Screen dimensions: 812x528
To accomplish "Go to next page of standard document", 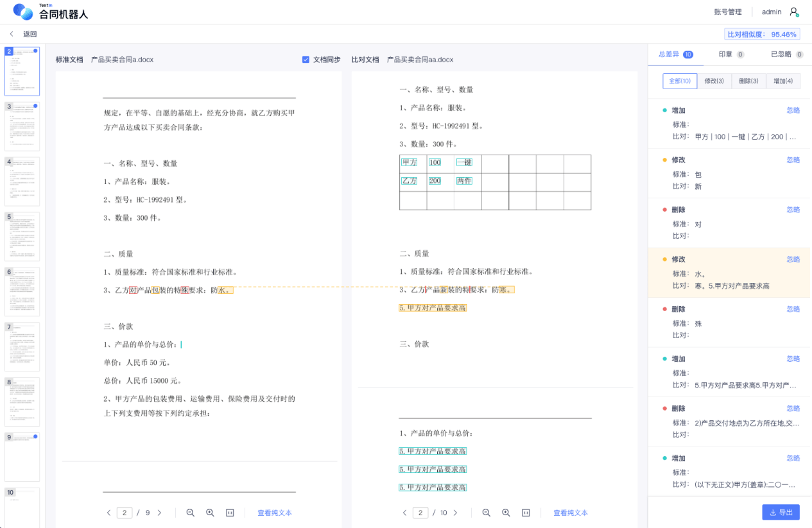I will click(159, 513).
